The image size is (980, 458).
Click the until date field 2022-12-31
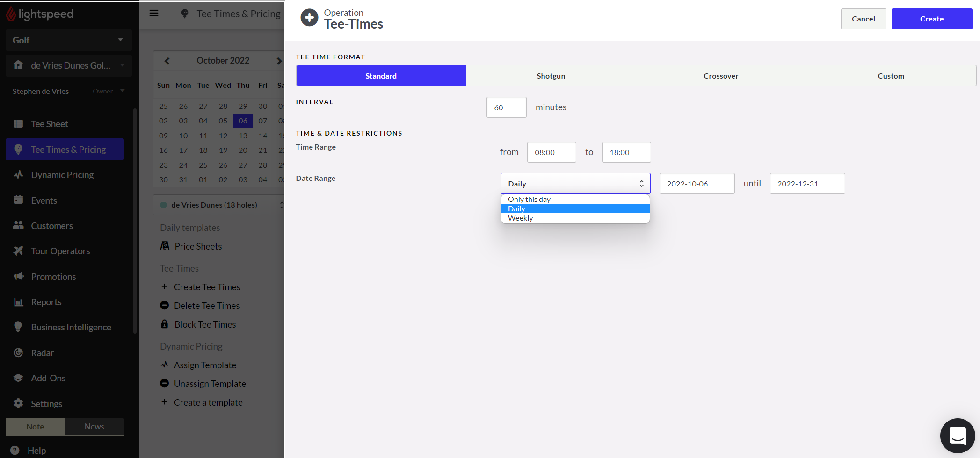[x=807, y=184]
